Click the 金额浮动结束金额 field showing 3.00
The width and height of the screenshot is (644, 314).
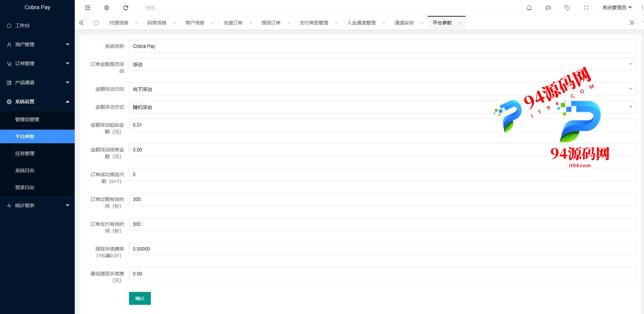pos(382,150)
